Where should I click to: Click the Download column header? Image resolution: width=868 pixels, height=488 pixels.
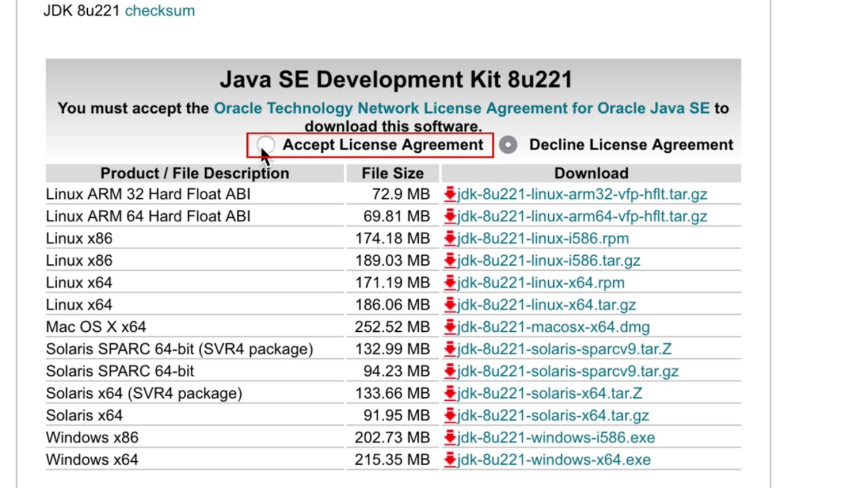591,174
